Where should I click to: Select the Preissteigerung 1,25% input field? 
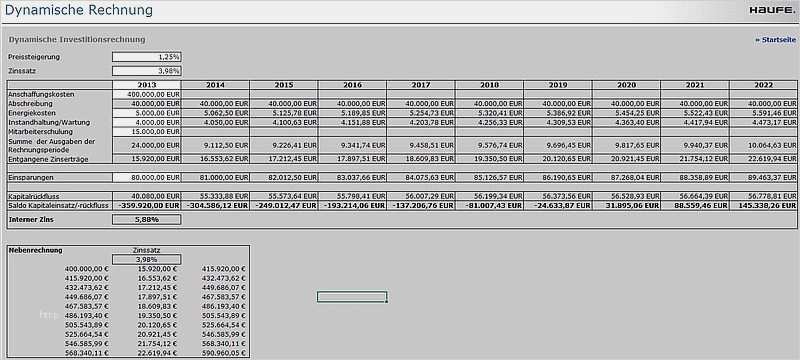pos(146,57)
